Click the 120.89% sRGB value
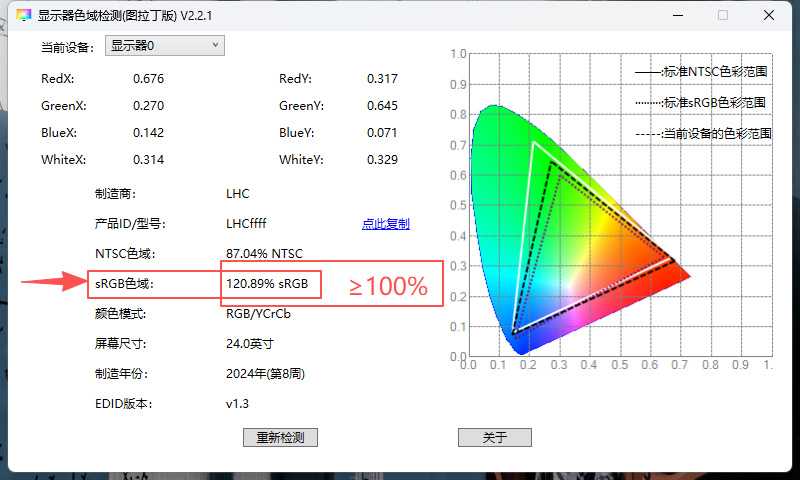Image resolution: width=800 pixels, height=480 pixels. [x=267, y=284]
